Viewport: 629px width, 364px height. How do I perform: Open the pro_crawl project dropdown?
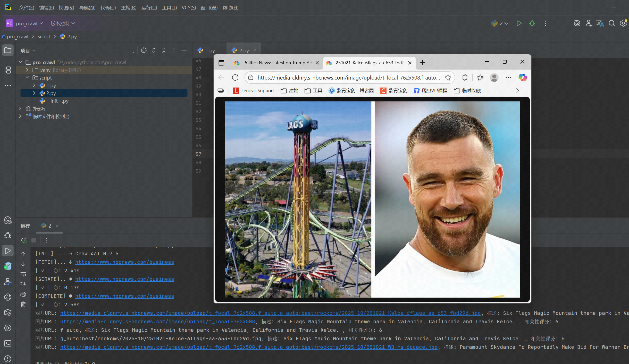27,23
